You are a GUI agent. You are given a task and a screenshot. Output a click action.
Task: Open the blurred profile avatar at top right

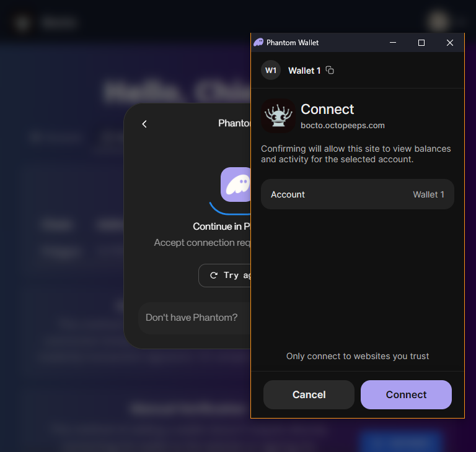tap(439, 22)
